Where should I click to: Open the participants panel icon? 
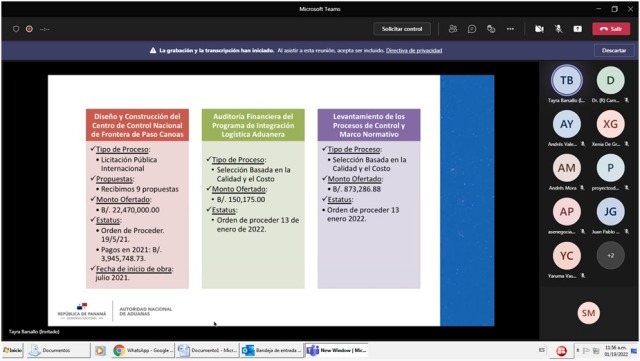[x=453, y=29]
